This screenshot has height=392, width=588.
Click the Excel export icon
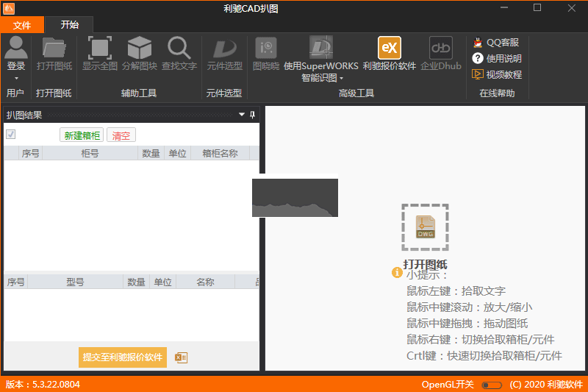181,357
